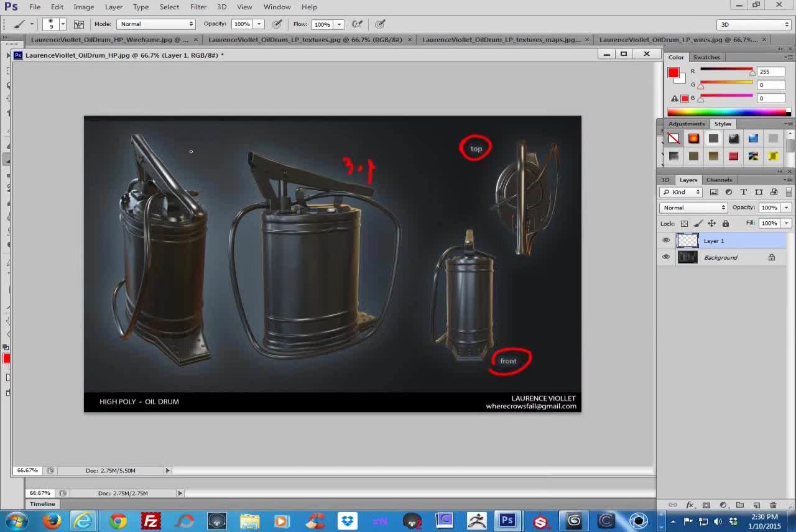Switch to the OilDrum_LP_textures.jpg document tab
796x532 pixels.
point(305,40)
